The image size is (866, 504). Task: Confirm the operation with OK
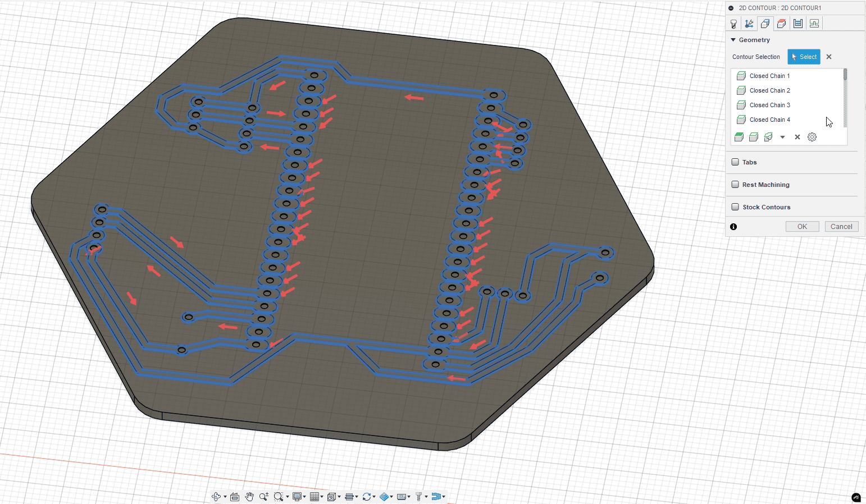(802, 227)
